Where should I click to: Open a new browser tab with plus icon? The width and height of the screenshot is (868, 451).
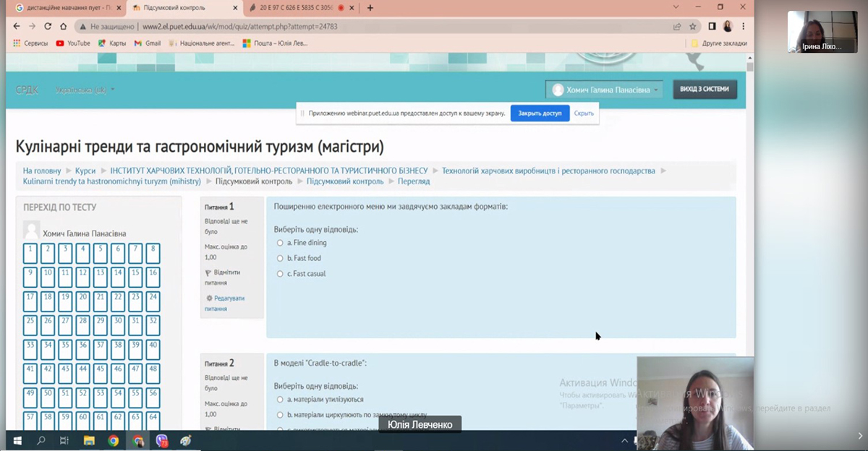tap(370, 8)
